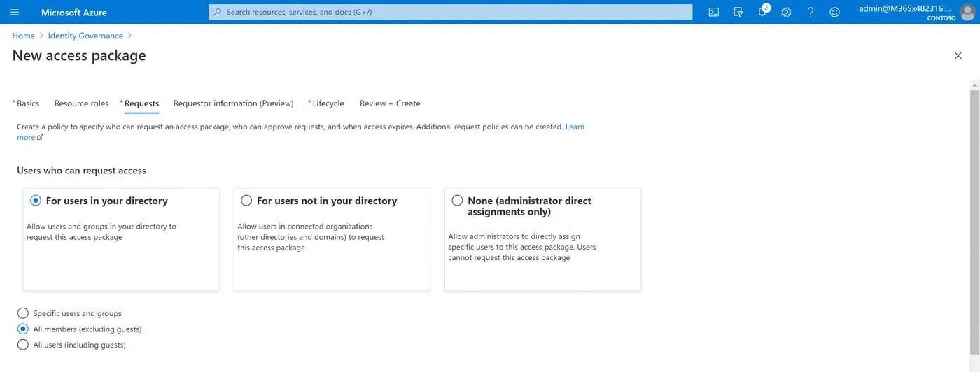
Task: Select For users in your directory
Action: point(36,201)
